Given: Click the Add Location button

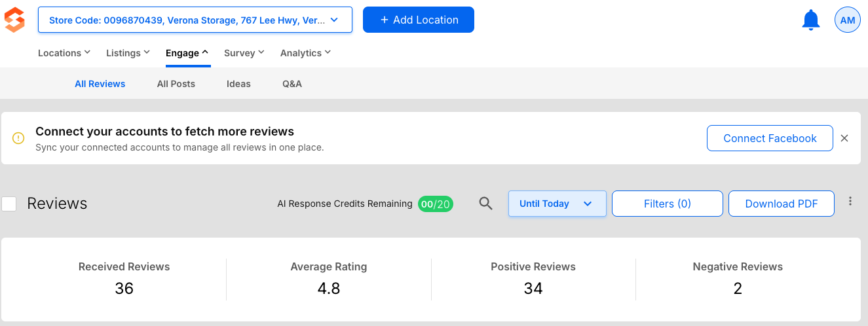Looking at the screenshot, I should pyautogui.click(x=418, y=20).
